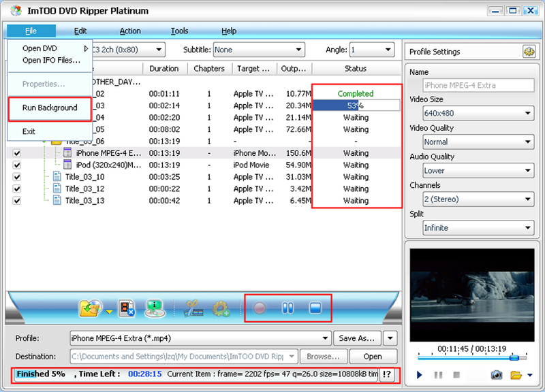The height and width of the screenshot is (392, 545).
Task: Open the audio track dropdown (0x80)
Action: (x=159, y=50)
